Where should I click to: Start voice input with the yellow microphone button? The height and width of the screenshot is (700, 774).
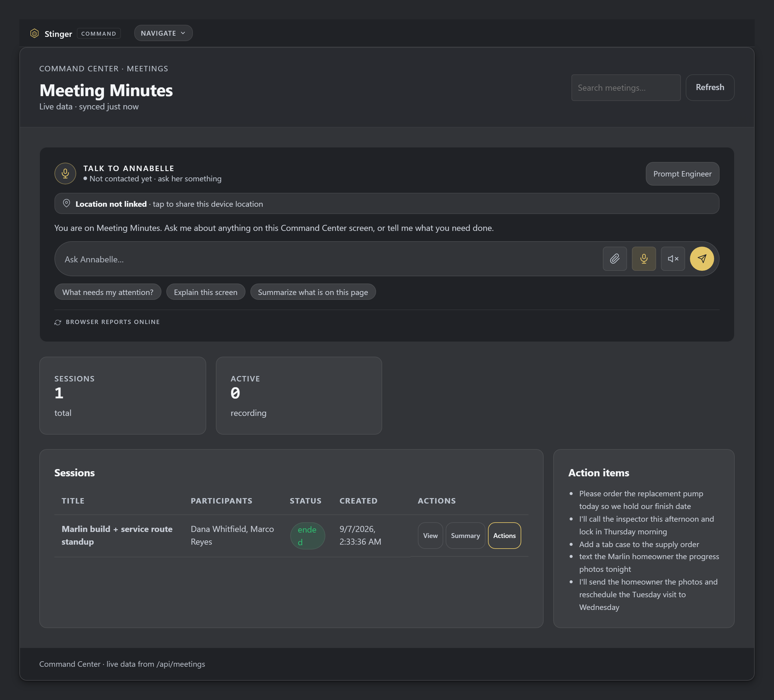[644, 259]
